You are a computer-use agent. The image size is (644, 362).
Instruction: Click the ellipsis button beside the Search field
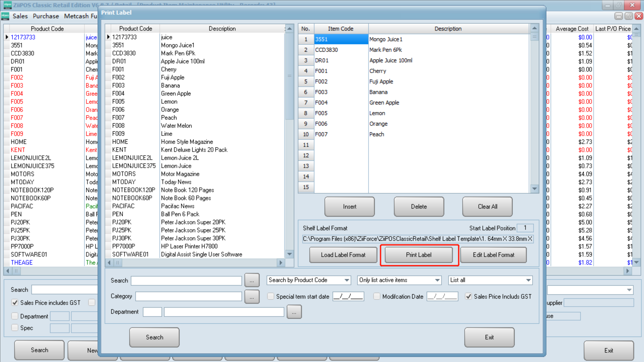coord(252,280)
